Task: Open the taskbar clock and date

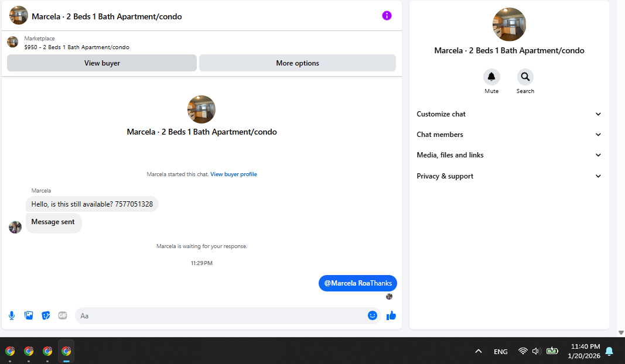Action: point(584,351)
